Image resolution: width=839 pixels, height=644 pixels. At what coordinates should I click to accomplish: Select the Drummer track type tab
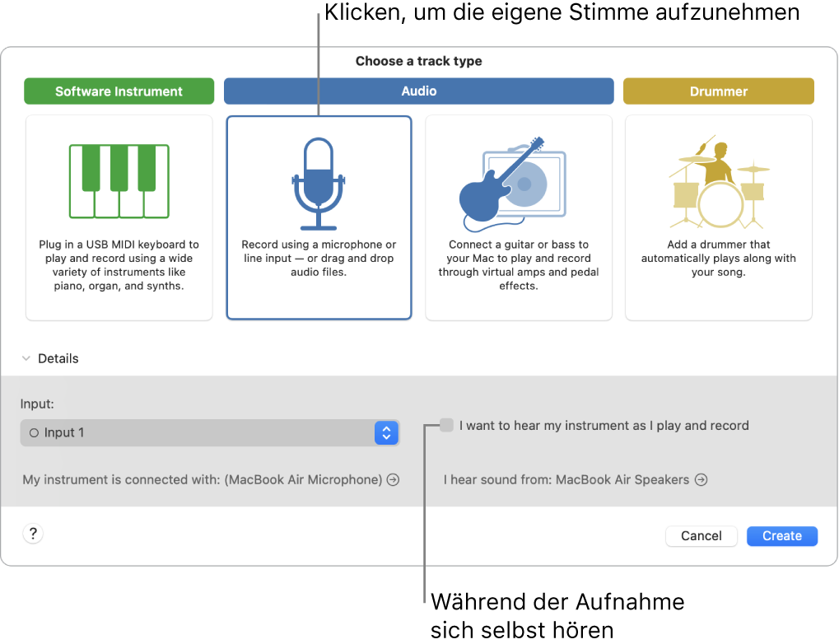click(x=718, y=91)
